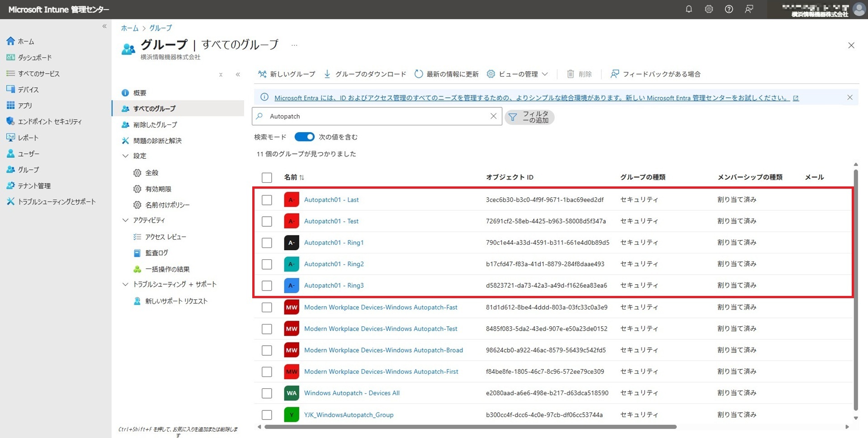Image resolution: width=868 pixels, height=438 pixels.
Task: Open Autopatch01 - Ring1 group link
Action: click(x=334, y=243)
